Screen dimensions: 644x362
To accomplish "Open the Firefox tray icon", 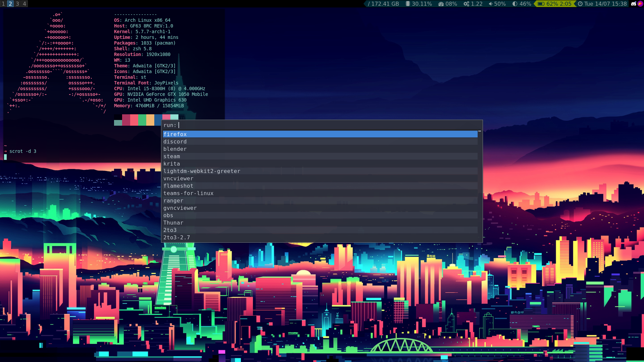I will pyautogui.click(x=640, y=4).
